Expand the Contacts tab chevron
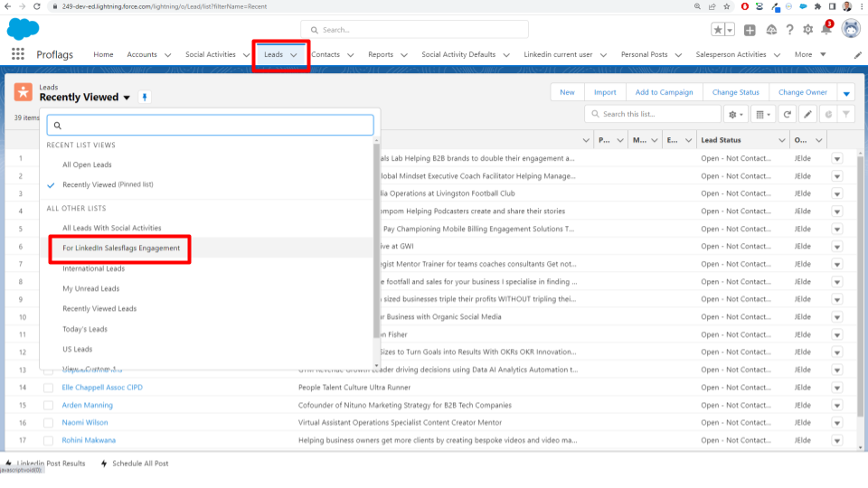Screen dimensions: 868x488 (351, 55)
